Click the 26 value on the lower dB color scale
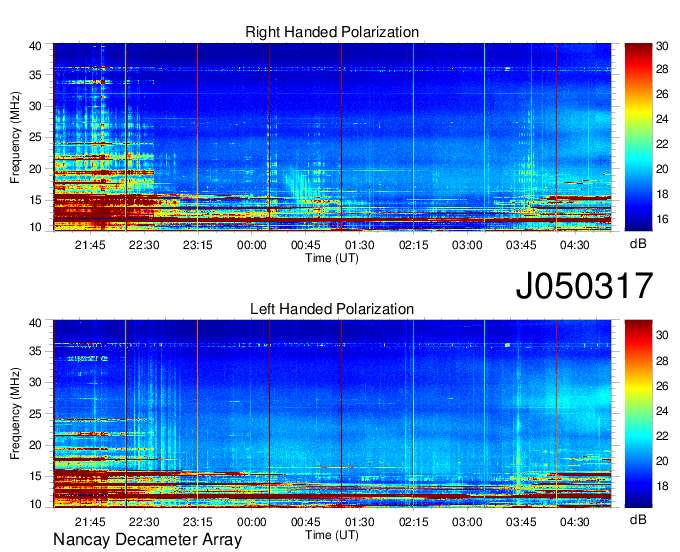680x552 pixels. pyautogui.click(x=662, y=386)
